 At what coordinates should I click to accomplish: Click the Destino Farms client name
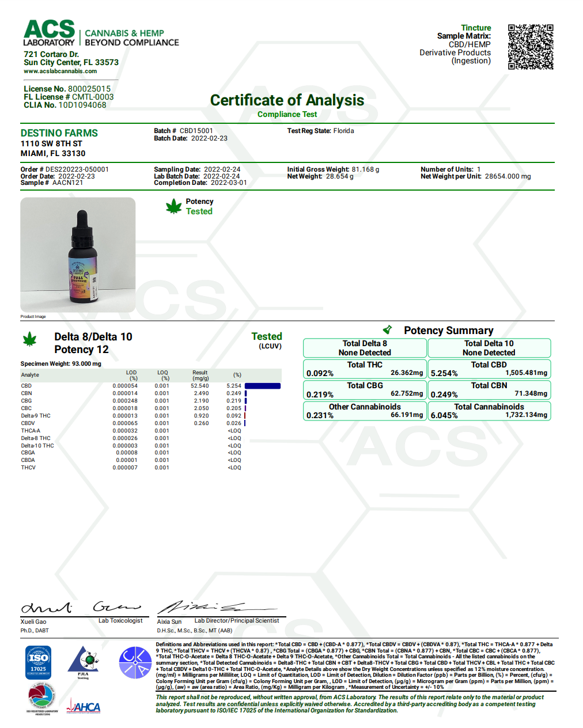tap(59, 133)
